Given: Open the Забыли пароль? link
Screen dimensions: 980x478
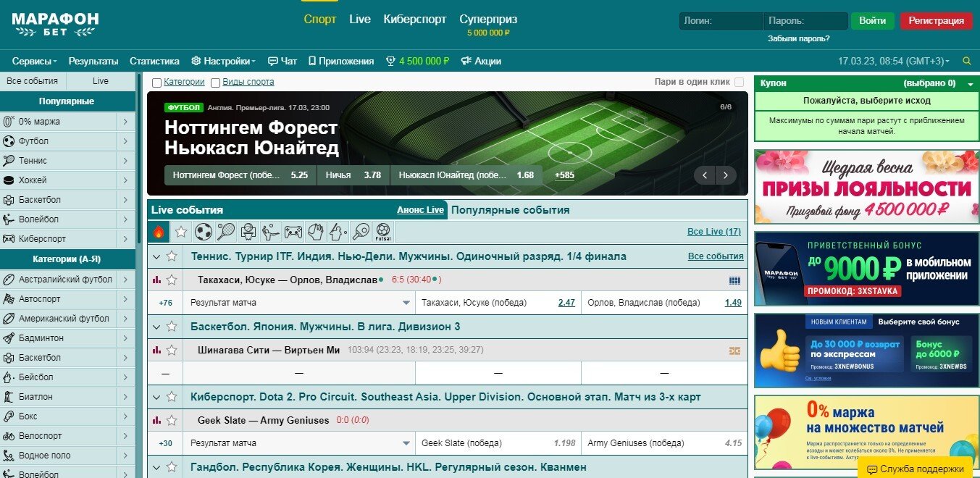Looking at the screenshot, I should point(799,38).
